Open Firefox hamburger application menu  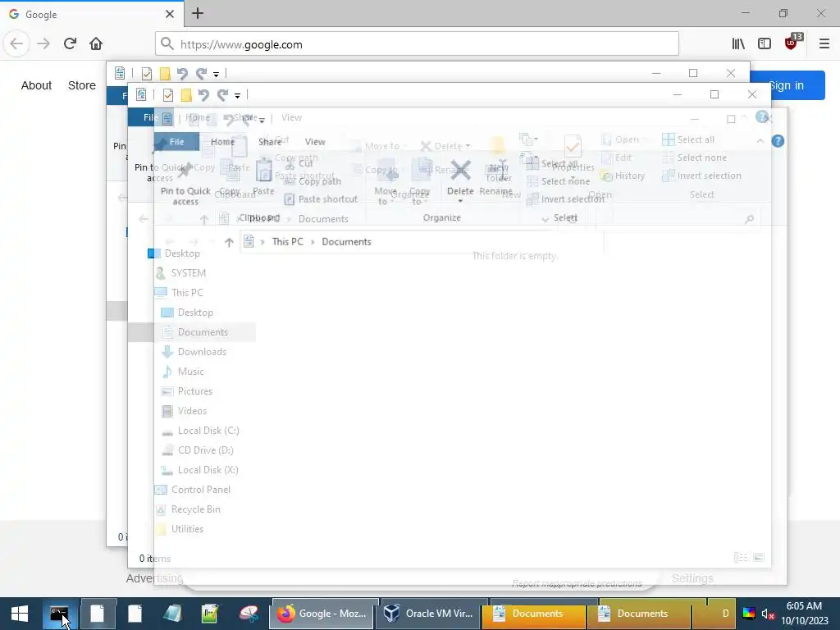[824, 44]
